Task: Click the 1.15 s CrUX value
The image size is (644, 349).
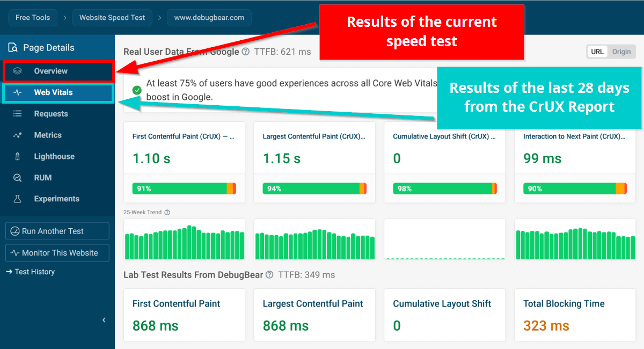Action: [x=282, y=159]
